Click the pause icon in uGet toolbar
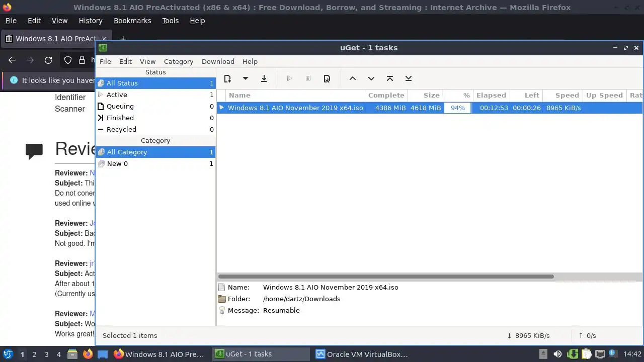 click(308, 78)
